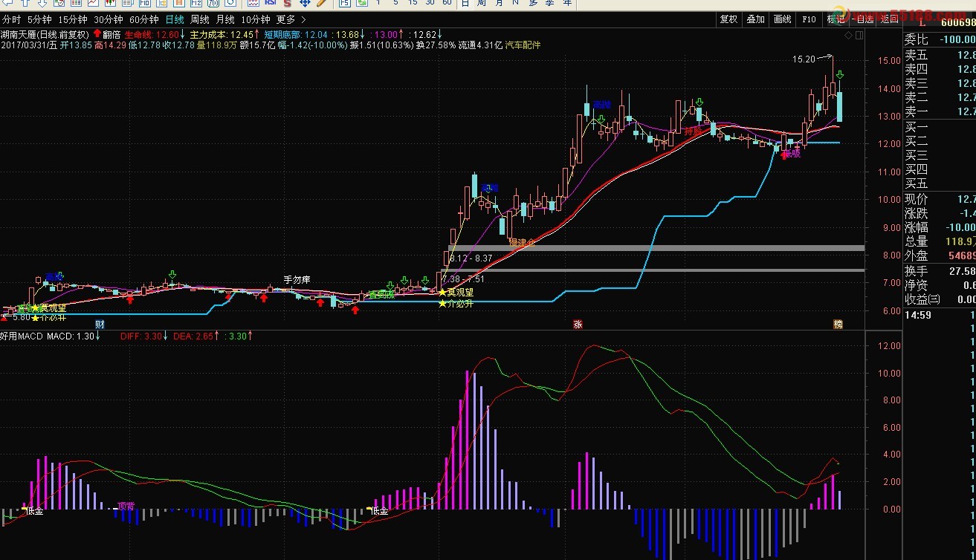Click the split-panel icon at chart top-right
This screenshot has width=976, height=560.
click(859, 35)
